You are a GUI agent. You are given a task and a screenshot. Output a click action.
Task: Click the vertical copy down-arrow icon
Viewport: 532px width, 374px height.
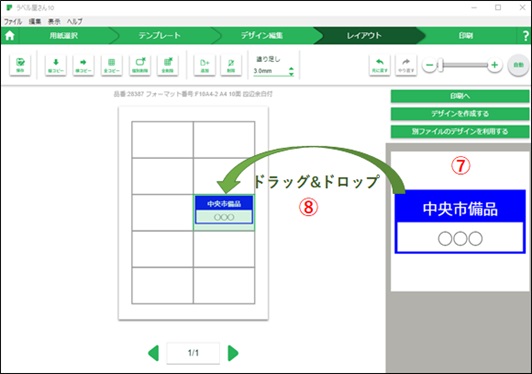click(x=56, y=65)
